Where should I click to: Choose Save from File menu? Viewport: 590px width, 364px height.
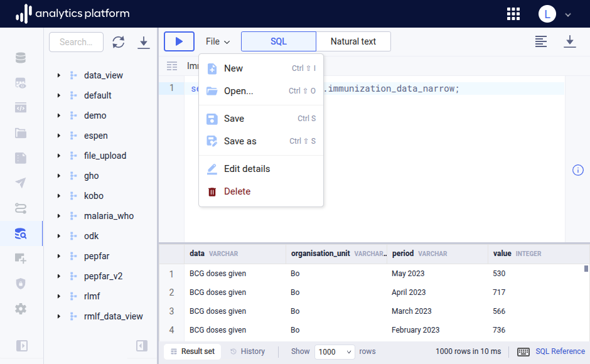260,119
